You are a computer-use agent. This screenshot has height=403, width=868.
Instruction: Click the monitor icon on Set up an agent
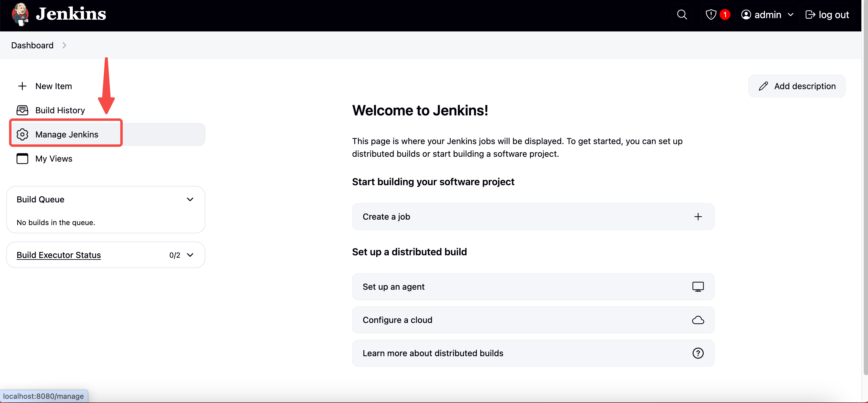click(x=698, y=286)
